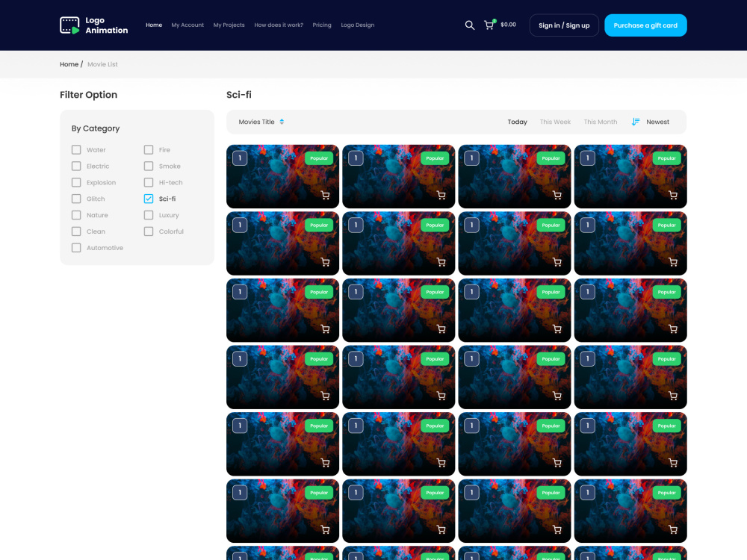Open the sixth row, fourth column movie thumbnail
This screenshot has width=747, height=560.
point(630,511)
